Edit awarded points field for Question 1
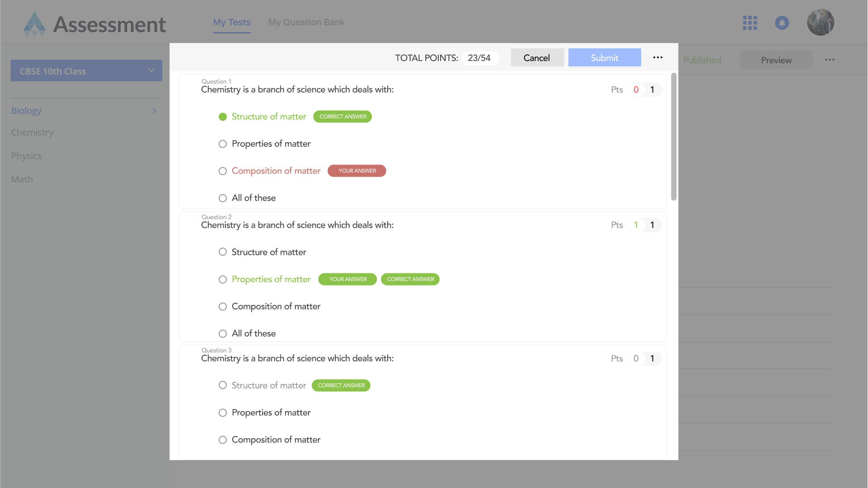This screenshot has width=868, height=488. (636, 89)
